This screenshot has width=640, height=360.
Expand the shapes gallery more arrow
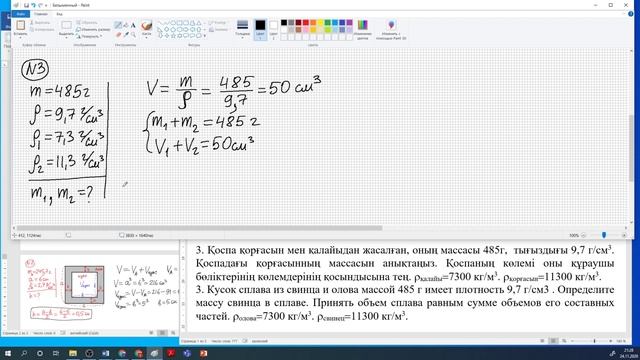click(204, 36)
